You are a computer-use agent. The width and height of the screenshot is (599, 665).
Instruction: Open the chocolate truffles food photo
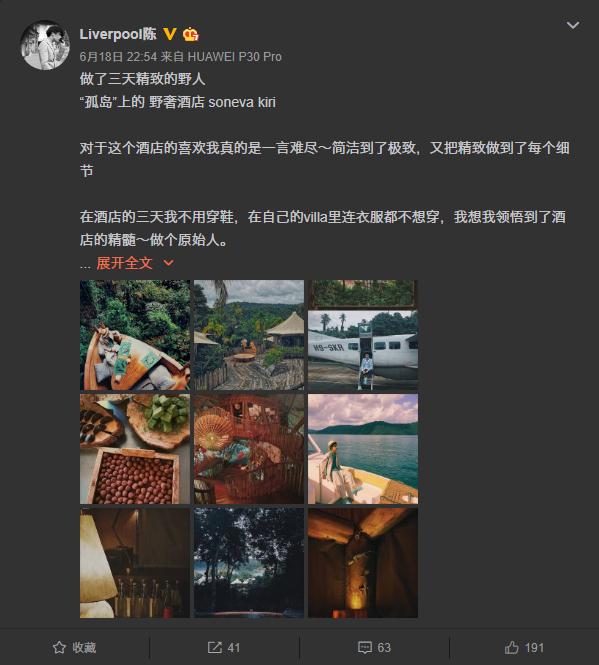(x=135, y=449)
